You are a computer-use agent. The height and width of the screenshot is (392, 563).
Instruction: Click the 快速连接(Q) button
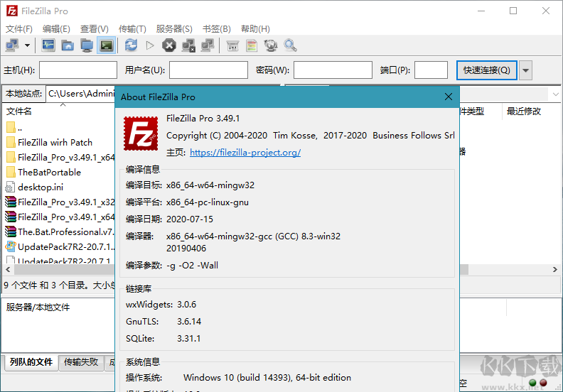(486, 70)
